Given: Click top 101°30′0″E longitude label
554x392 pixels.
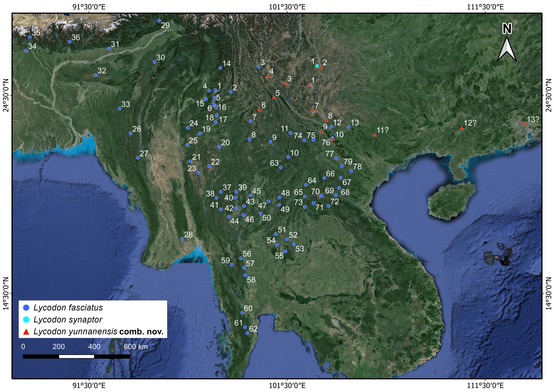Looking at the screenshot, I should (x=287, y=6).
